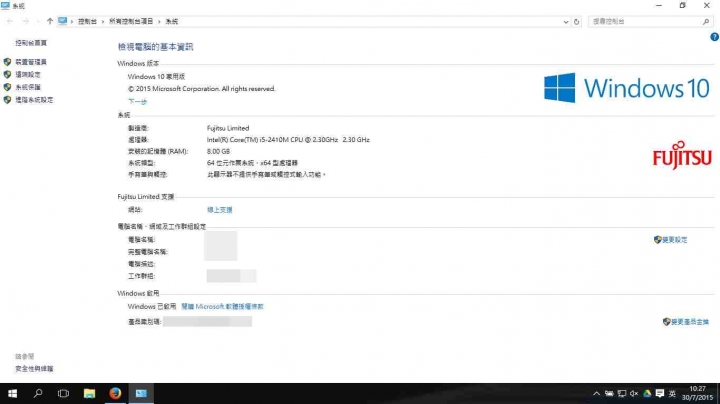Click the shield icon beside Advanced system settings
The width and height of the screenshot is (720, 404).
(x=7, y=100)
